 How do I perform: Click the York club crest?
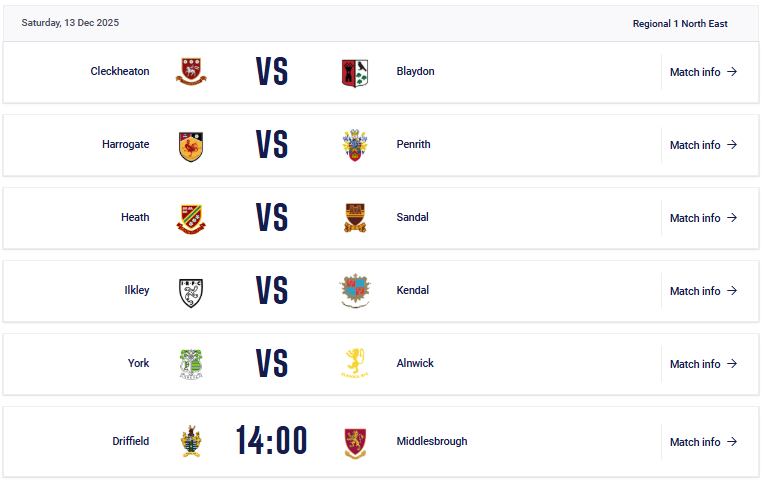pos(191,364)
